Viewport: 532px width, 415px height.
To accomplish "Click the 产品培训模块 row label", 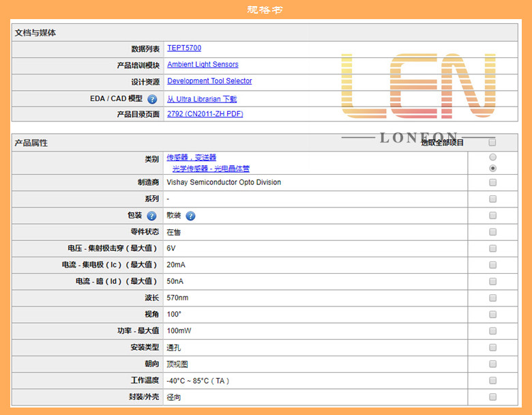I will pyautogui.click(x=138, y=66).
